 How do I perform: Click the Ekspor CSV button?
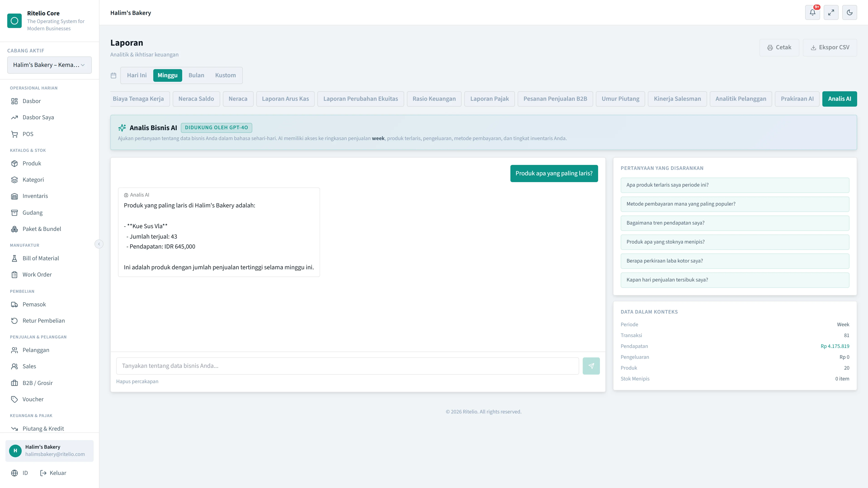(x=830, y=47)
